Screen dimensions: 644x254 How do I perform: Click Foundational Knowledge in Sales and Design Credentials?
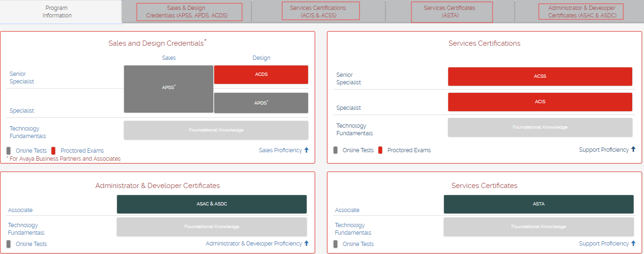coord(216,130)
